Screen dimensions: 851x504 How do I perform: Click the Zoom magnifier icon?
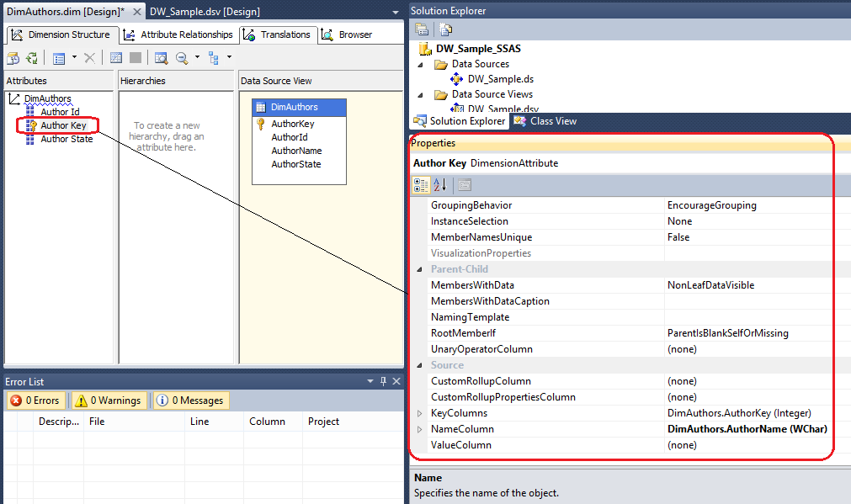point(182,58)
